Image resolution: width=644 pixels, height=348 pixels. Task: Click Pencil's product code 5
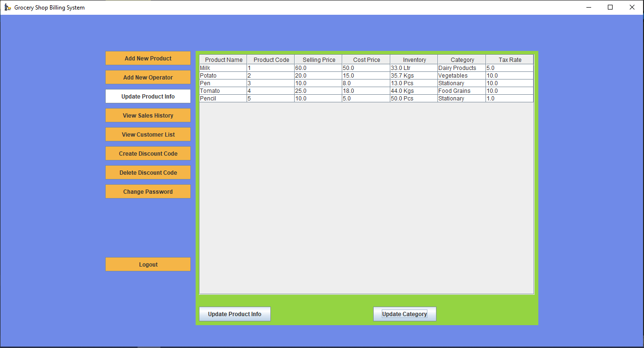click(x=271, y=99)
